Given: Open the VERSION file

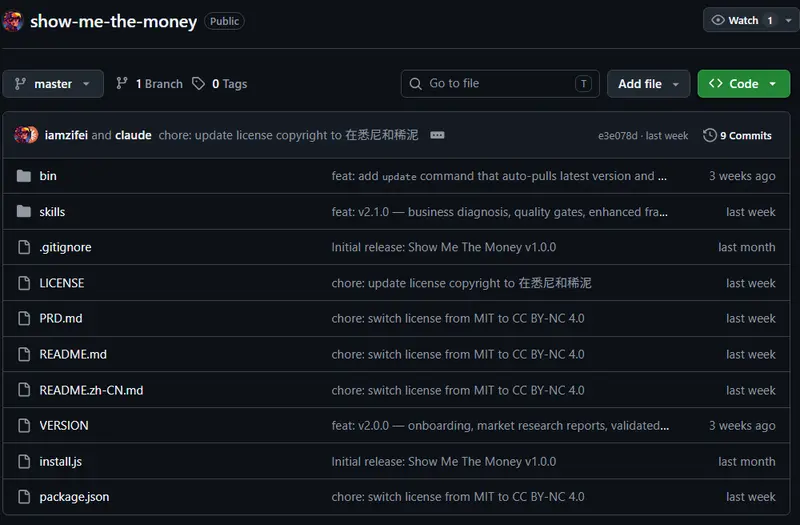Looking at the screenshot, I should point(64,426).
